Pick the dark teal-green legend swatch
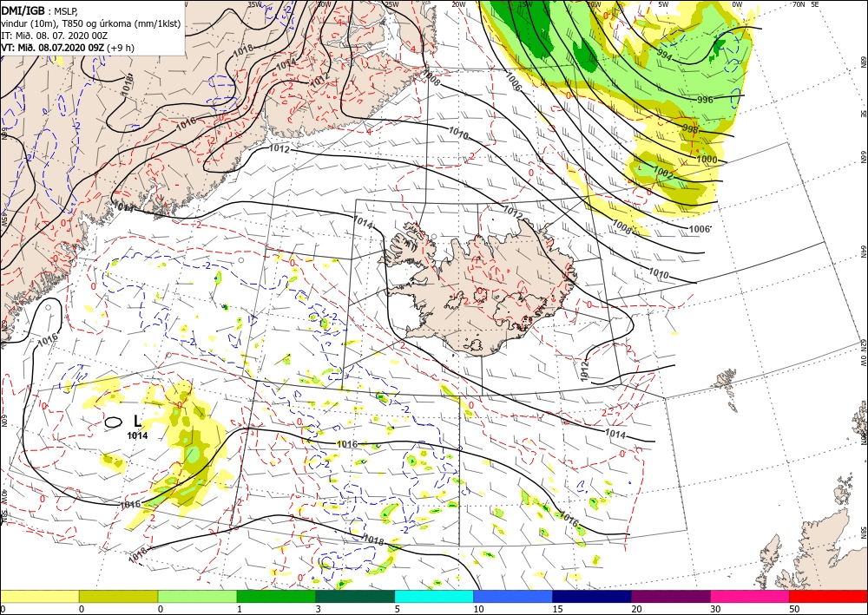This screenshot has height=615, width=868. (x=355, y=596)
